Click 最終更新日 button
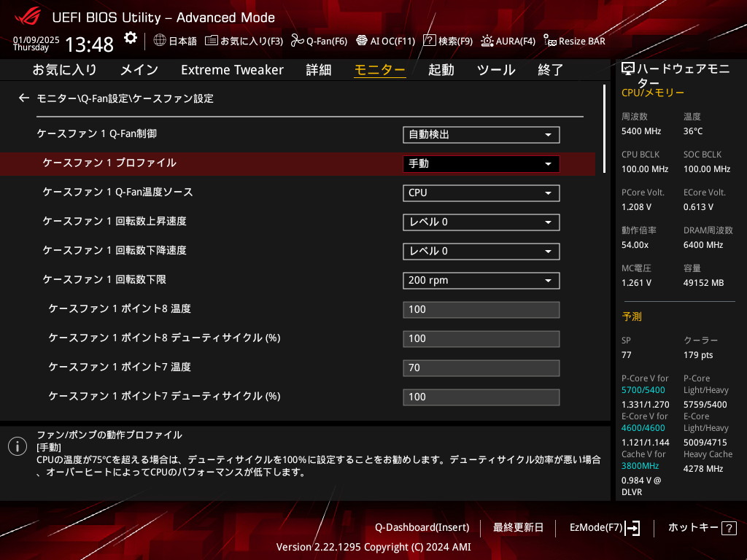The height and width of the screenshot is (560, 747). point(518,527)
